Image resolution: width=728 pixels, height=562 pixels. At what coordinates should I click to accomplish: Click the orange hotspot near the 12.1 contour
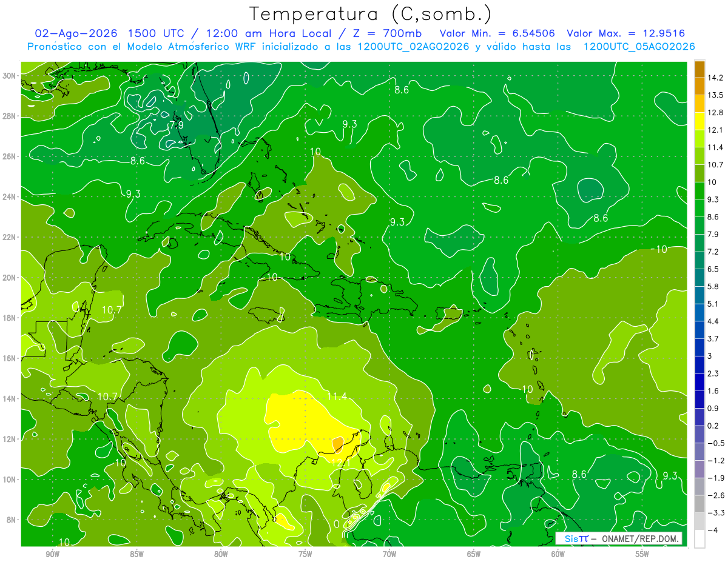[337, 445]
